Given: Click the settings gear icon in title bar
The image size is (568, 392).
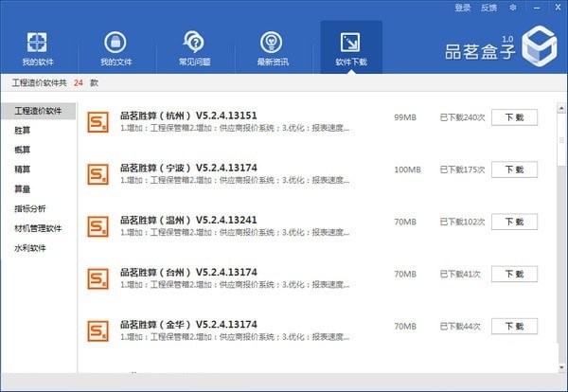Looking at the screenshot, I should pos(513,8).
